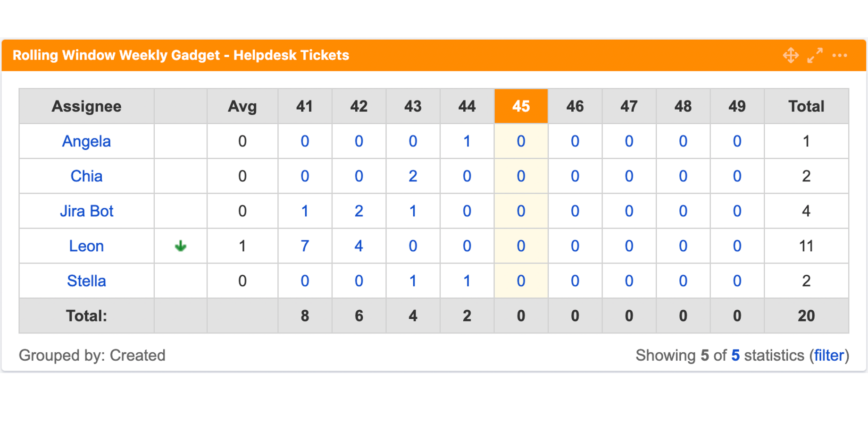Open the gadget three-dots options menu

tap(840, 55)
